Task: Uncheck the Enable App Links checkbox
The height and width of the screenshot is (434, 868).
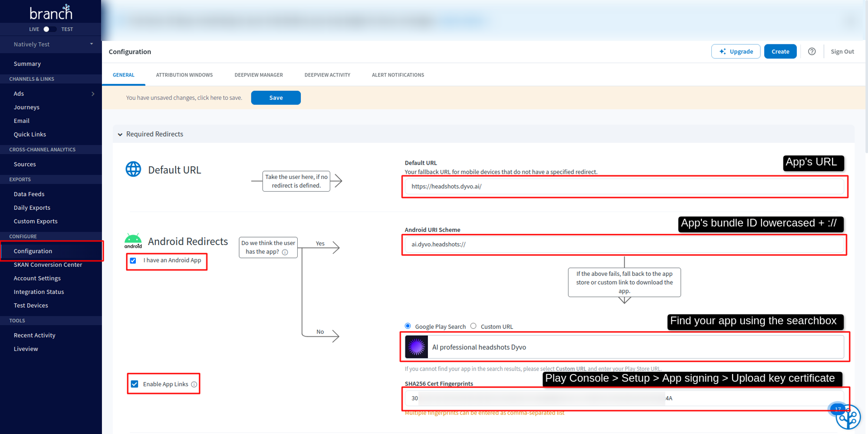Action: tap(135, 384)
